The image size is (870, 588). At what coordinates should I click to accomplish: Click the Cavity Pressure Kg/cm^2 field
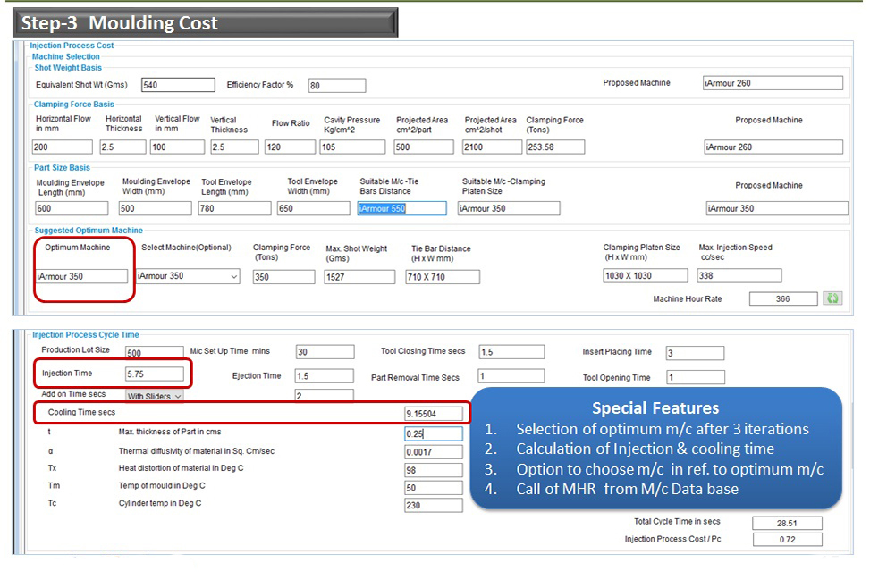pyautogui.click(x=352, y=147)
